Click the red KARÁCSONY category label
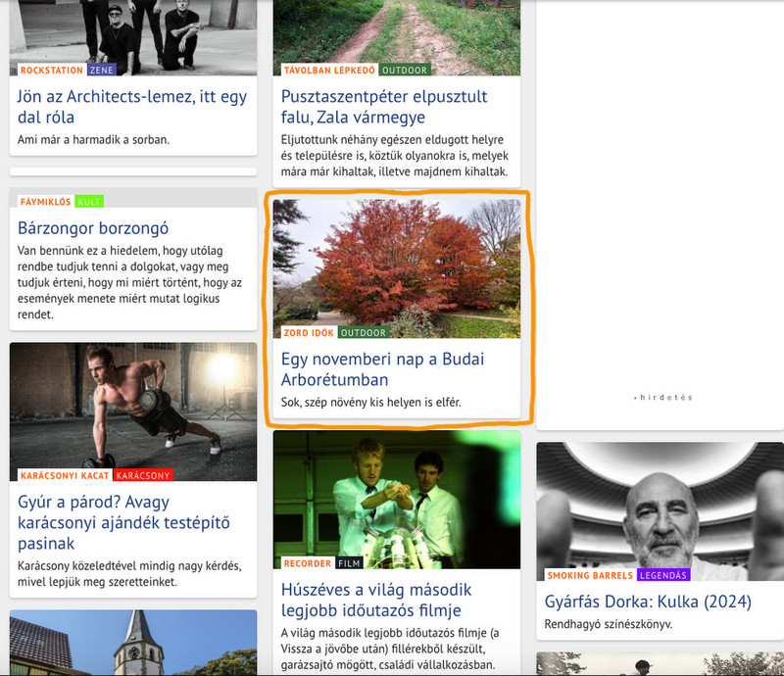Screen dimensions: 784x676 pyautogui.click(x=143, y=475)
